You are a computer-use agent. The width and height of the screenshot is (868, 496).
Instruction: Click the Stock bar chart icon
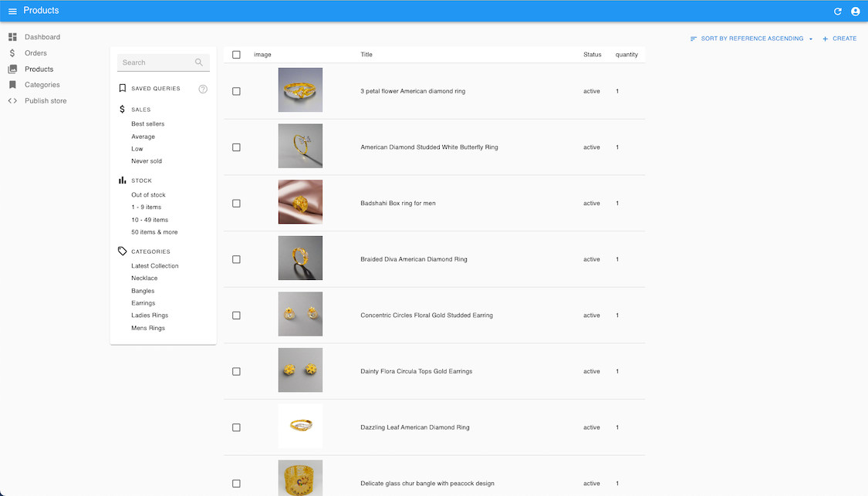pos(123,181)
